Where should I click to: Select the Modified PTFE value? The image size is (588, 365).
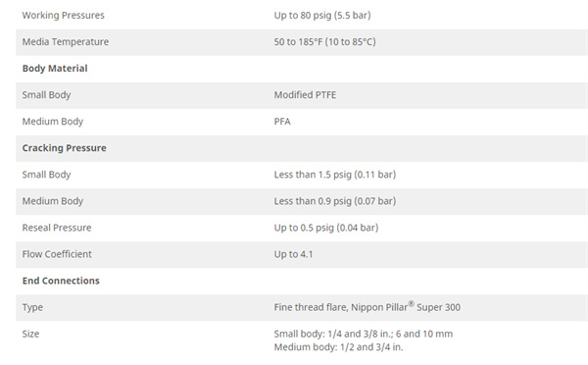(305, 95)
